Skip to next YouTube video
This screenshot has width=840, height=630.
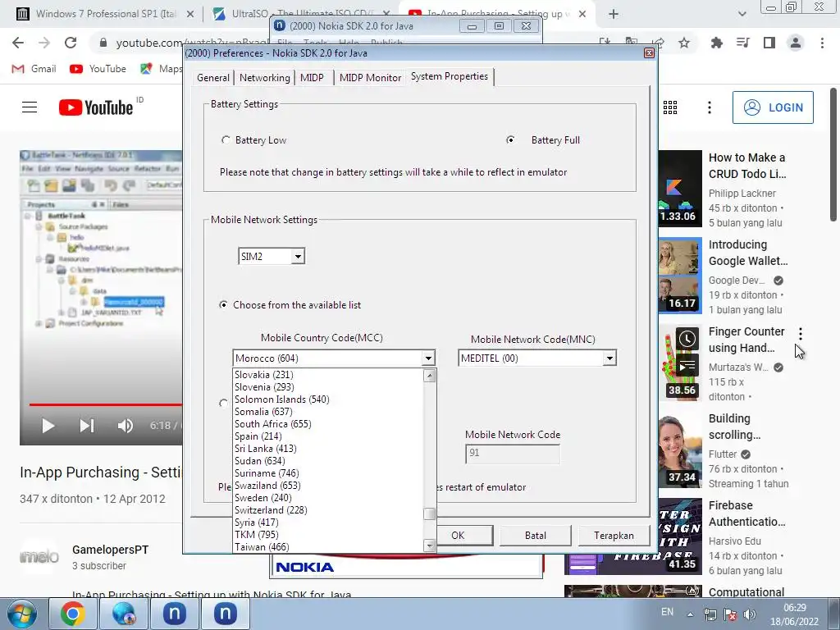[87, 426]
